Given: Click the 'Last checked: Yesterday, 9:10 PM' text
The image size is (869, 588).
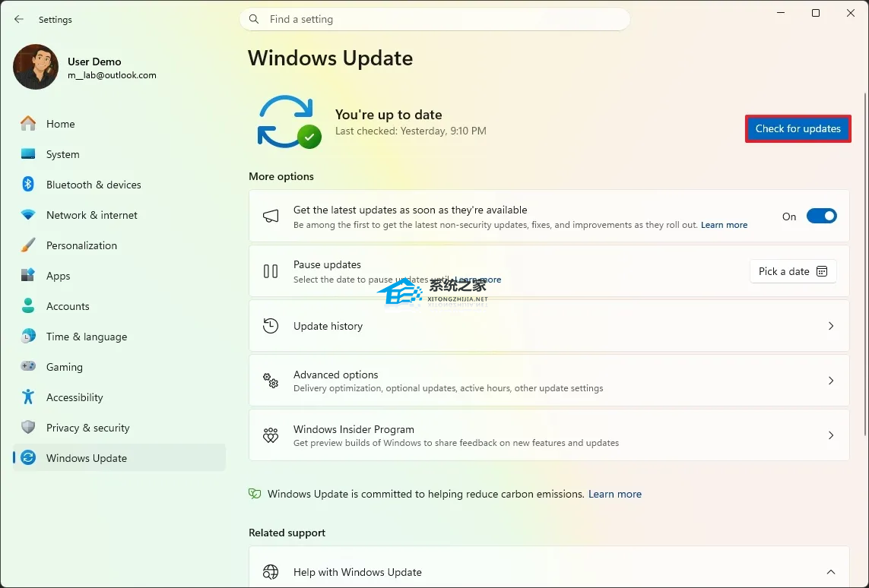Looking at the screenshot, I should point(411,131).
